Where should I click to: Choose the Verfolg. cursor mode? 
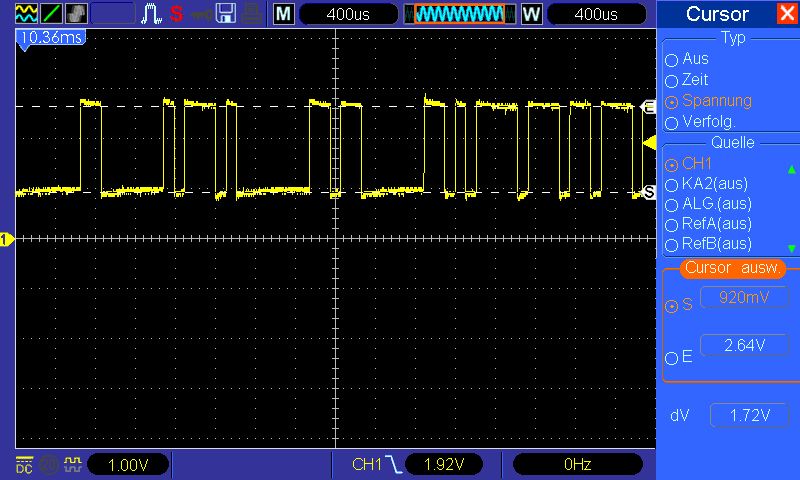pos(671,122)
